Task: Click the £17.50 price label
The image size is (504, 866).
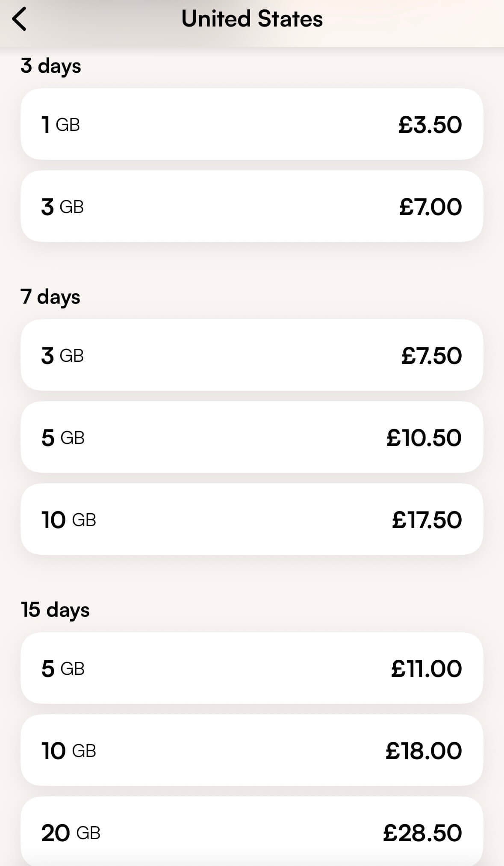Action: click(x=427, y=520)
